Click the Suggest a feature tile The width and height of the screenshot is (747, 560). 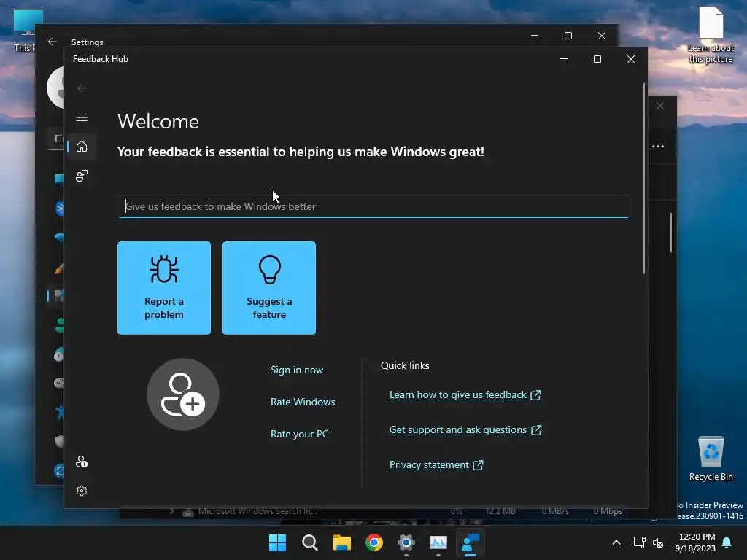coord(269,287)
